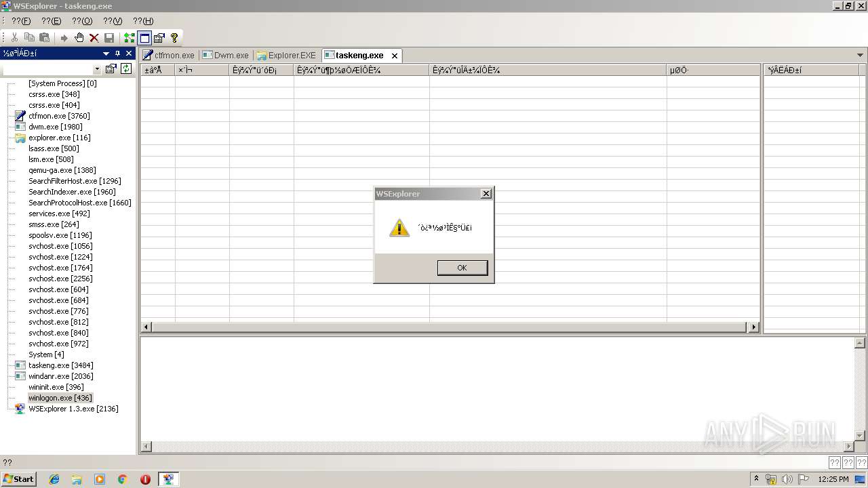Close the process list panel
The image size is (868, 488).
click(x=129, y=54)
